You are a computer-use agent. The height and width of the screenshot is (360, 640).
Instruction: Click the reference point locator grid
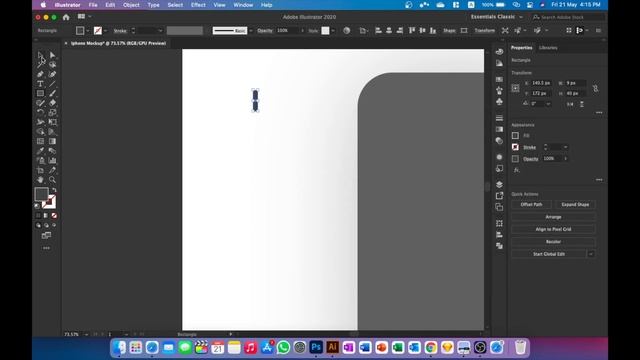[516, 88]
